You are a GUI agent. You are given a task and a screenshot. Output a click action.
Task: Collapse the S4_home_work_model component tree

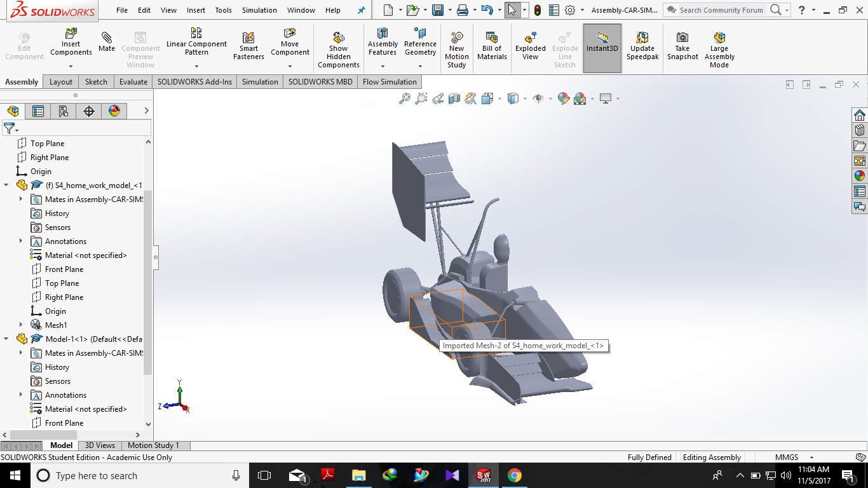click(7, 185)
